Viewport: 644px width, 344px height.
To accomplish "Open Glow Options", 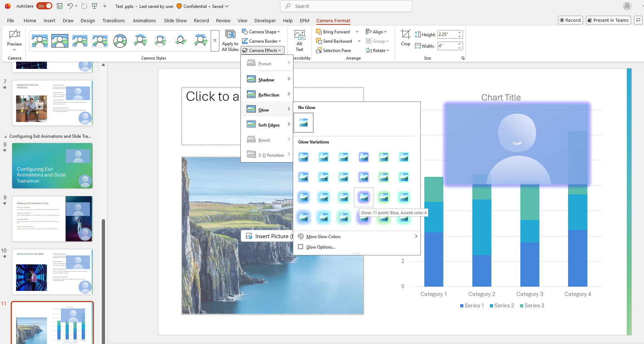I will [321, 247].
